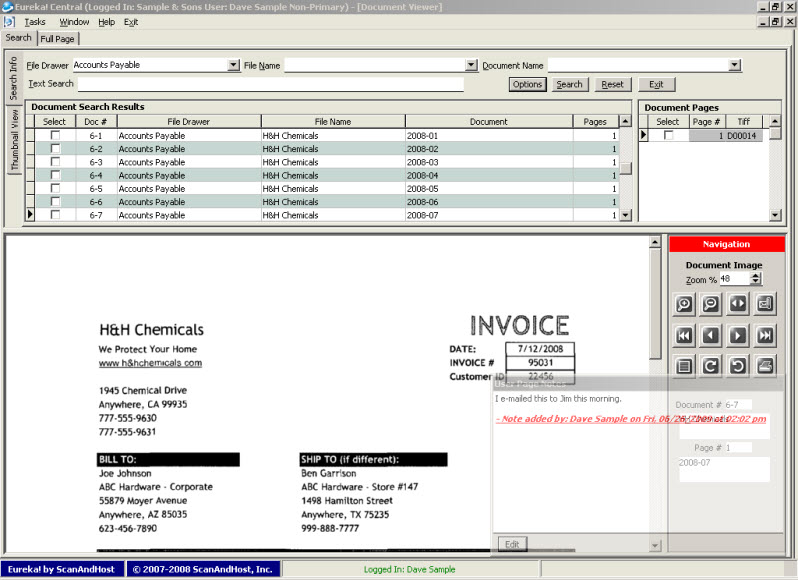798x580 pixels.
Task: Select checkbox for document 6-3
Action: (x=55, y=162)
